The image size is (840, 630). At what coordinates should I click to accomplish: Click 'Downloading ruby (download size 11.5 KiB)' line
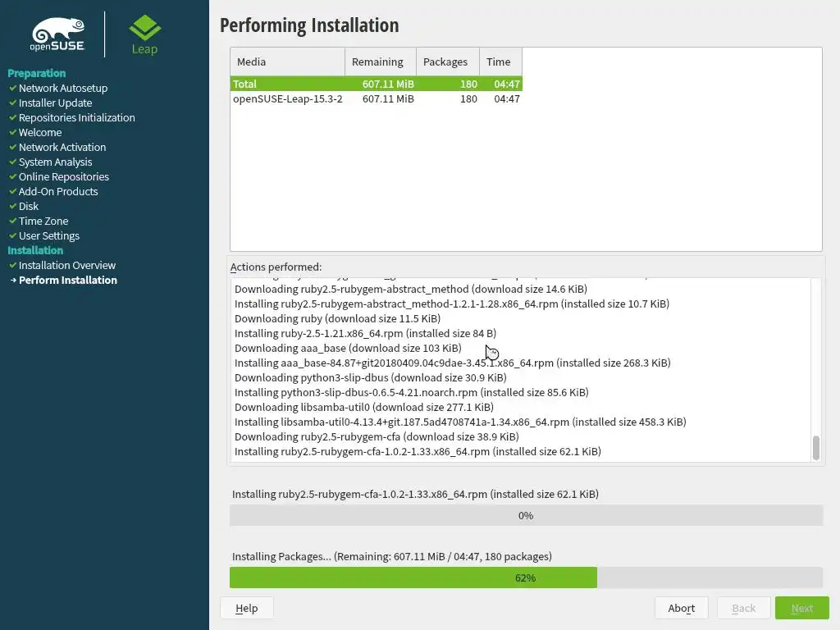point(337,318)
